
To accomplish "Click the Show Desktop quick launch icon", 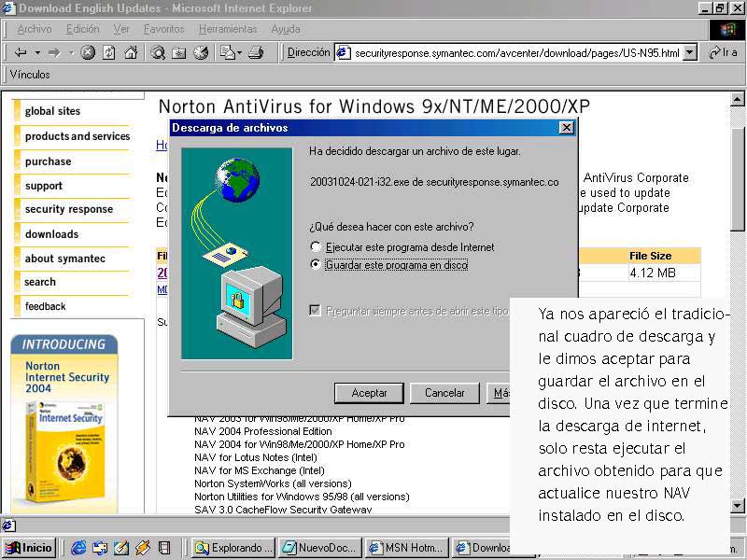I will (100, 548).
